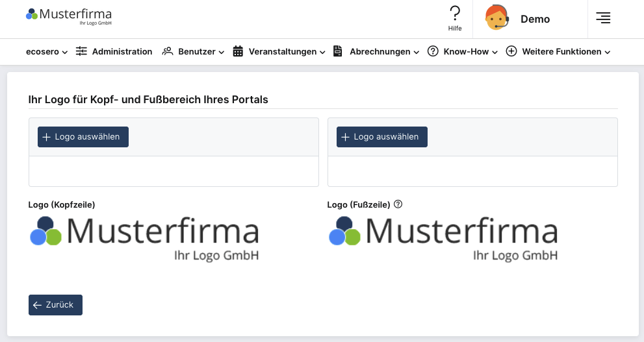Screen dimensions: 644x342
Task: Click the Veranstaltungen calendar icon
Action: tap(238, 51)
